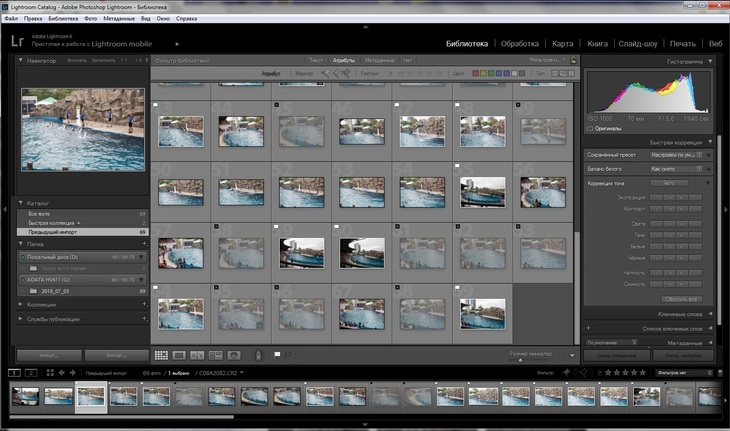730x431 pixels.
Task: Filter by virtual copies kind icon in attribute bar
Action: coord(563,73)
